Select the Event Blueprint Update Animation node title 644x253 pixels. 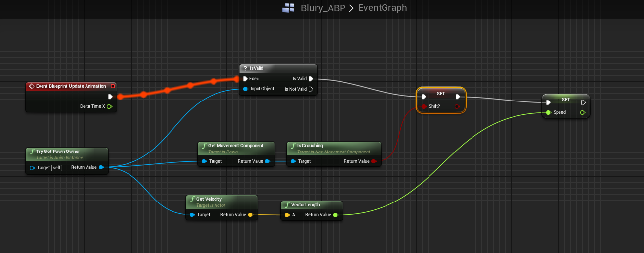(71, 86)
